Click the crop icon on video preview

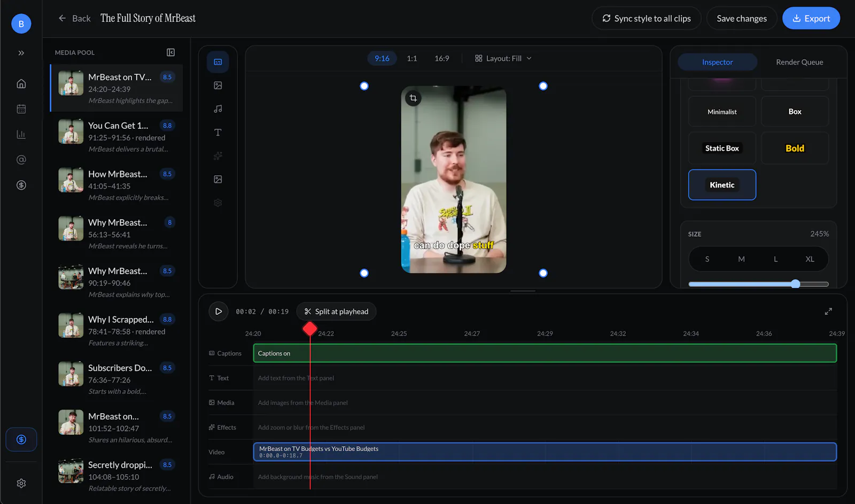click(413, 98)
